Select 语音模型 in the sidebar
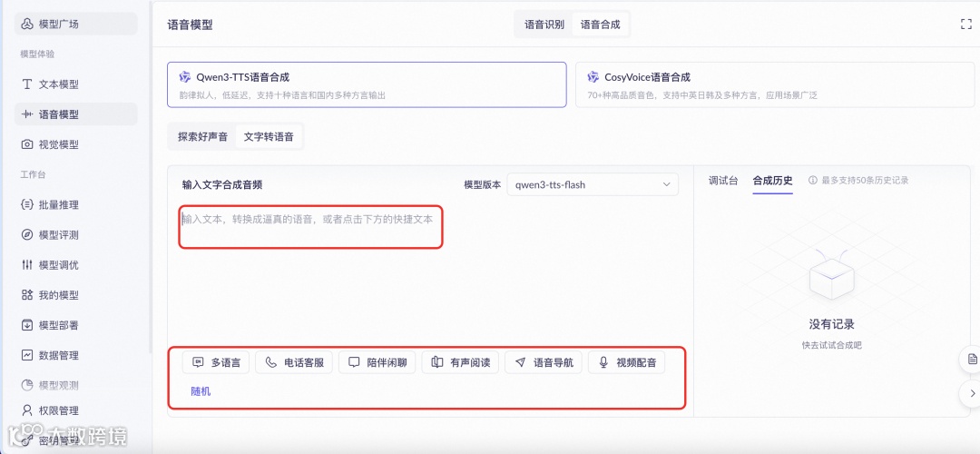980x454 pixels. tap(75, 114)
